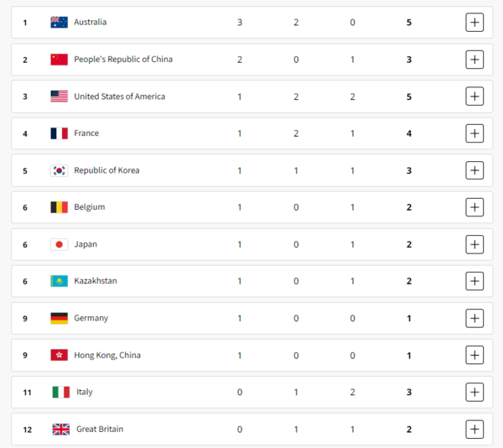Click the United States of America flag
The image size is (503, 448).
click(x=59, y=96)
